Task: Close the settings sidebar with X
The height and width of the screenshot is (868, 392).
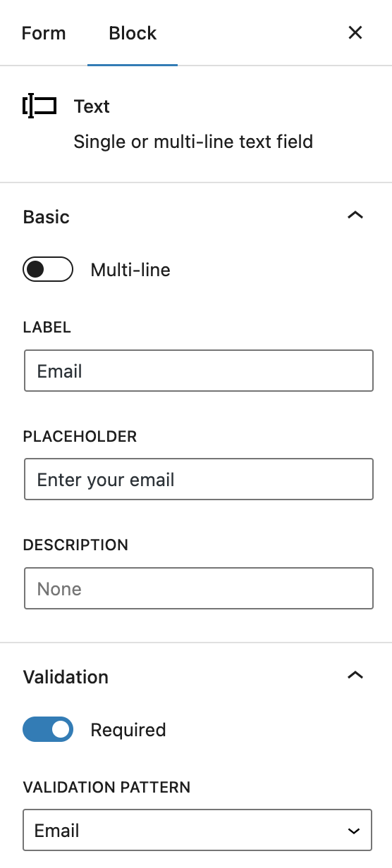Action: (355, 32)
